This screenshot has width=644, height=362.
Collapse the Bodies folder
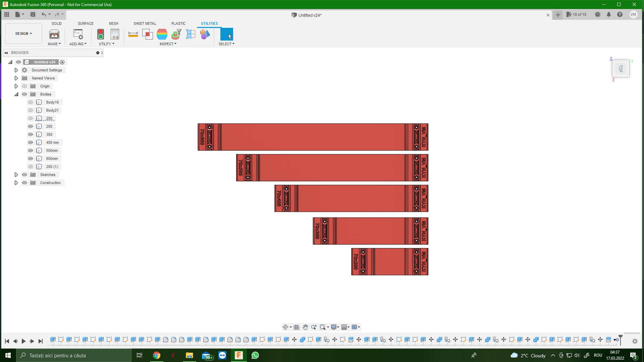point(16,94)
